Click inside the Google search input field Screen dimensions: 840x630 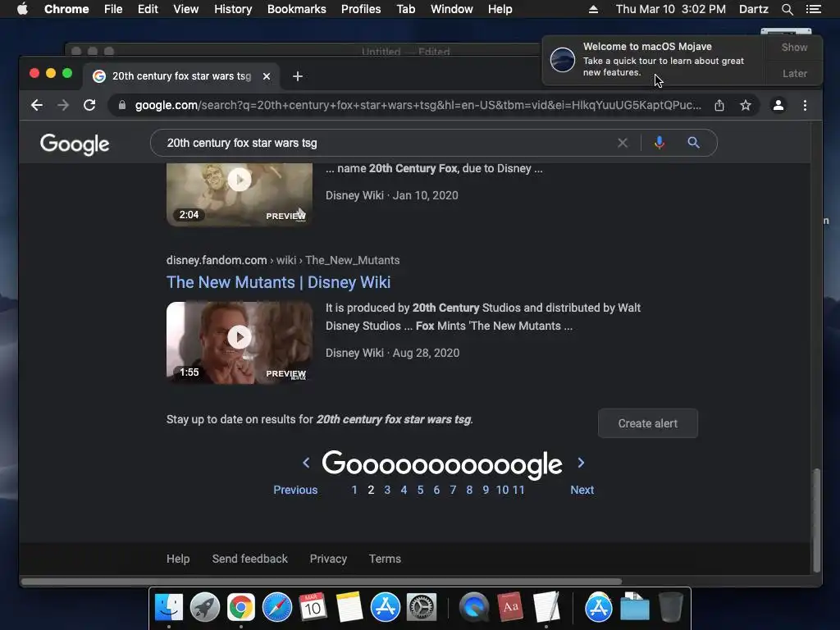click(386, 143)
